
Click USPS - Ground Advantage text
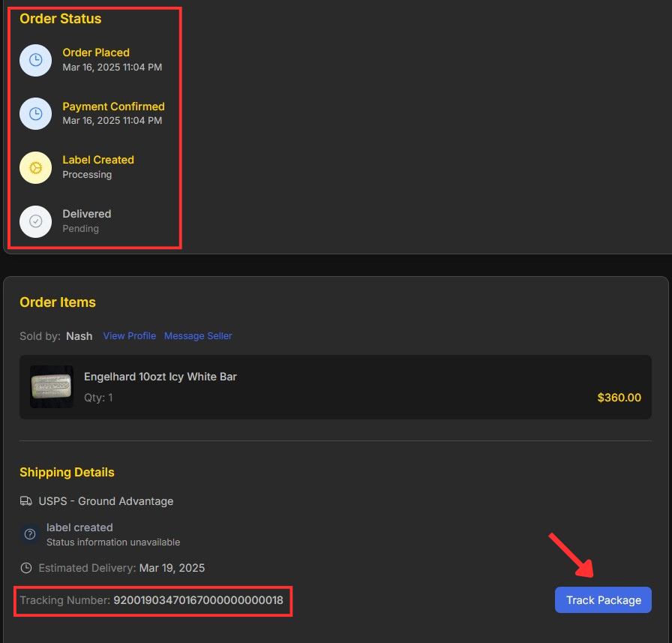coord(106,501)
